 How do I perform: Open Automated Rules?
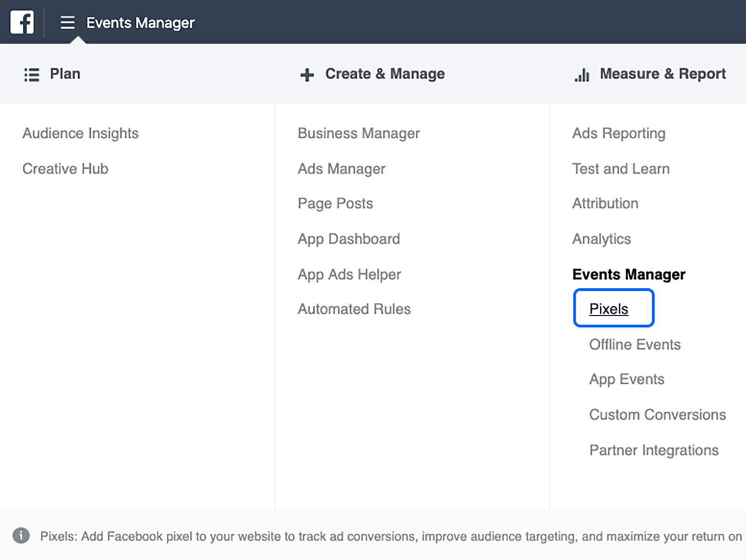[x=354, y=309]
